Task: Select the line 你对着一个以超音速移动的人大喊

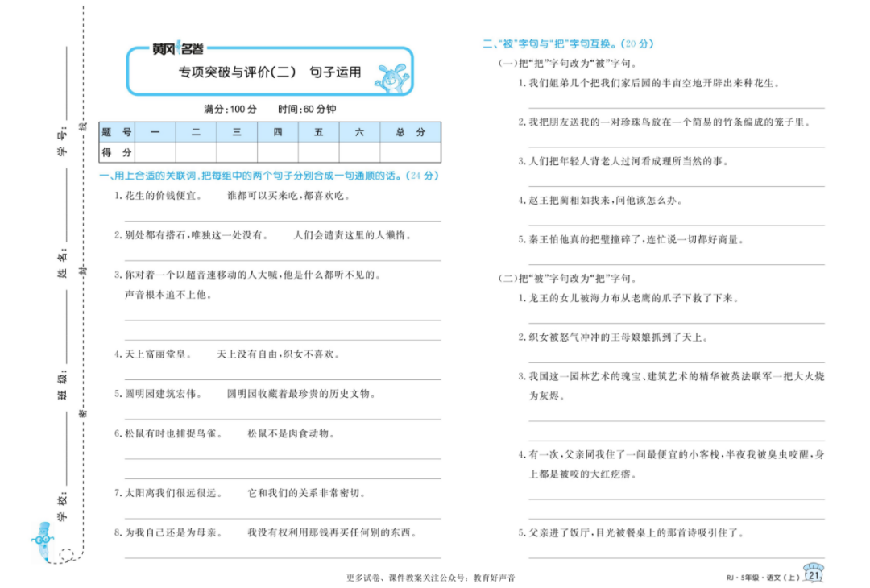Action: tap(252, 275)
